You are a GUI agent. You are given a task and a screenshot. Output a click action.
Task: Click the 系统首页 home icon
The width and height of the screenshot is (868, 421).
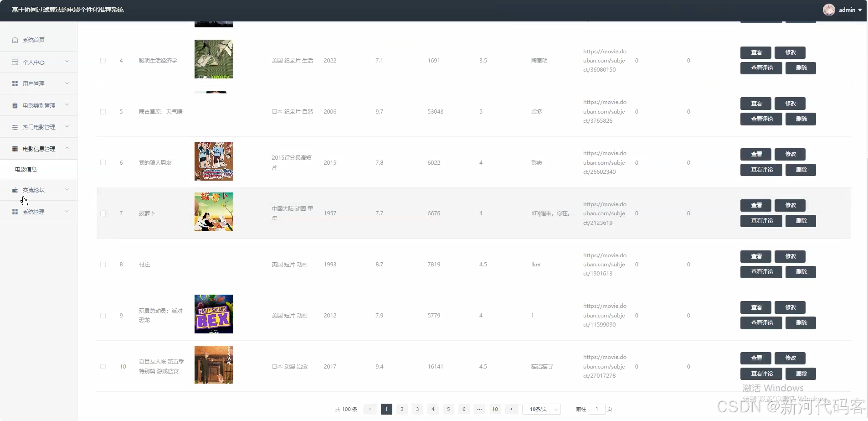[15, 40]
